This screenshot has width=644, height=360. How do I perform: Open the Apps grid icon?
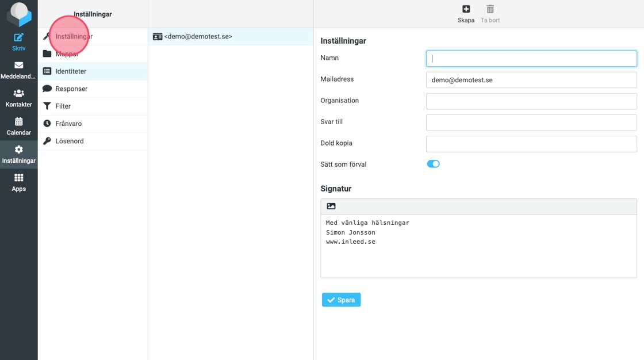point(18,178)
